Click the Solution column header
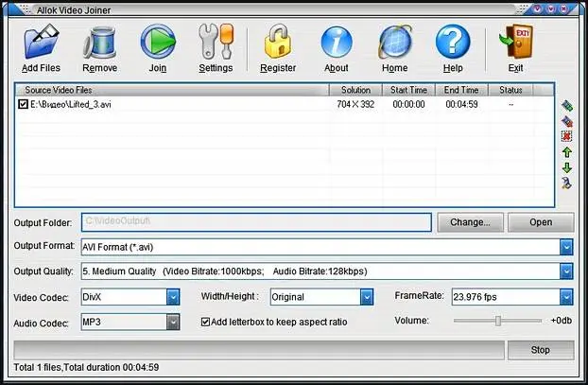Image resolution: width=588 pixels, height=385 pixels. click(x=355, y=90)
